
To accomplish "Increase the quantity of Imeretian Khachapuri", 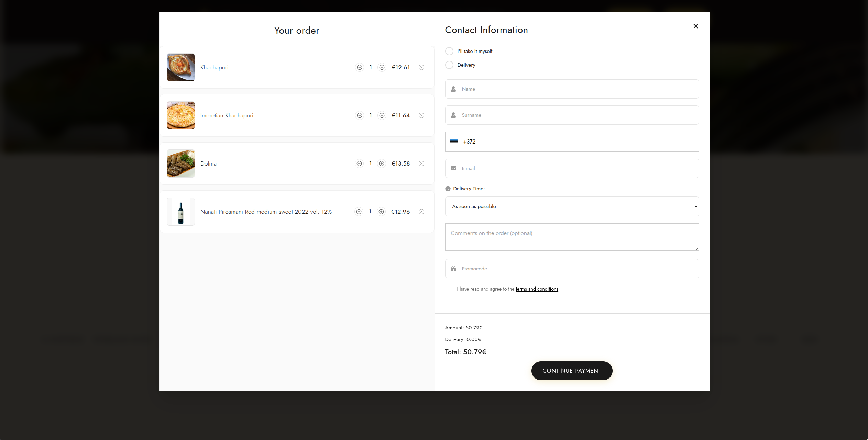I will 382,115.
